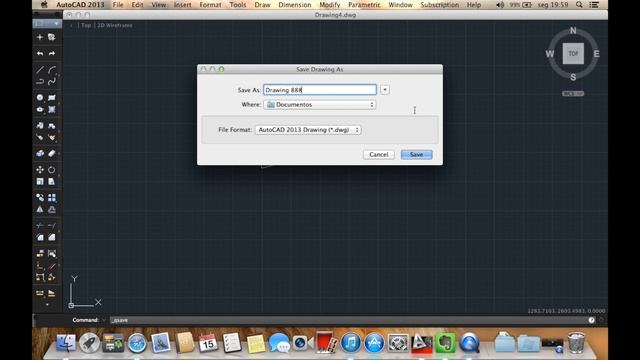Open the Trash in the Dock
Screen dimensions: 640x360
576,342
